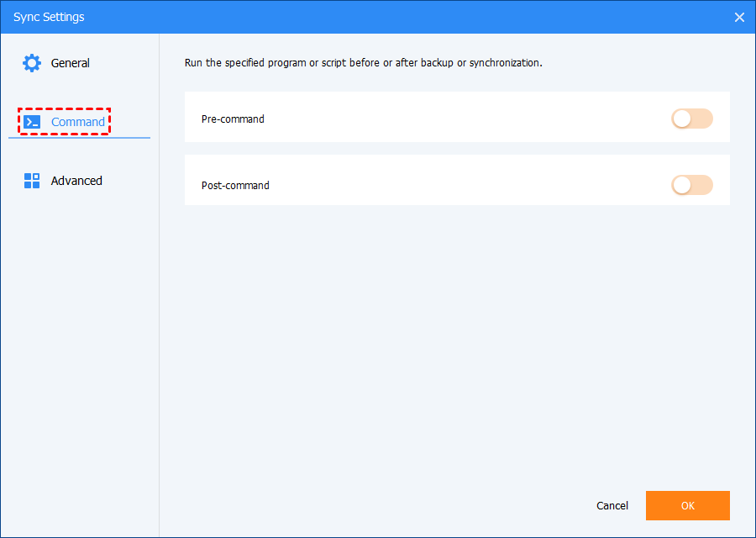Select the Command tab text
Viewport: 756px width, 538px height.
click(x=78, y=122)
